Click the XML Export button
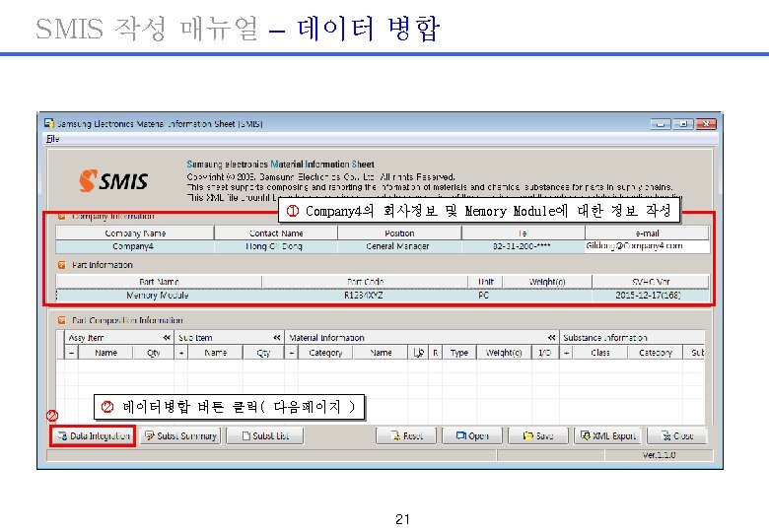The height and width of the screenshot is (532, 769). (607, 435)
